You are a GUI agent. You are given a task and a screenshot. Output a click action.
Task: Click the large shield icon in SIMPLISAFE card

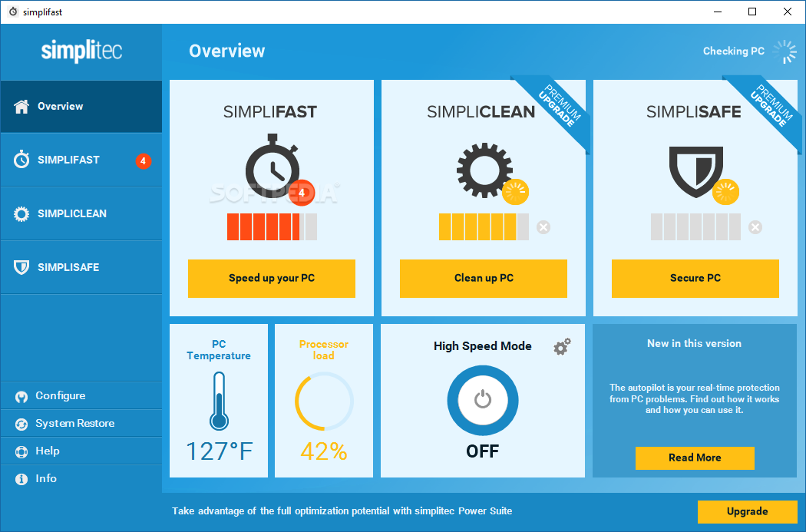click(x=696, y=172)
